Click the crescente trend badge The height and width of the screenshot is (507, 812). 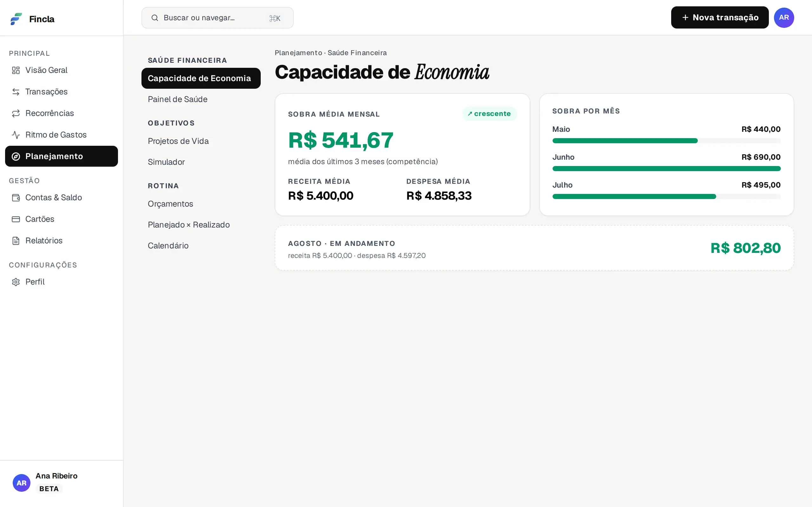click(489, 114)
